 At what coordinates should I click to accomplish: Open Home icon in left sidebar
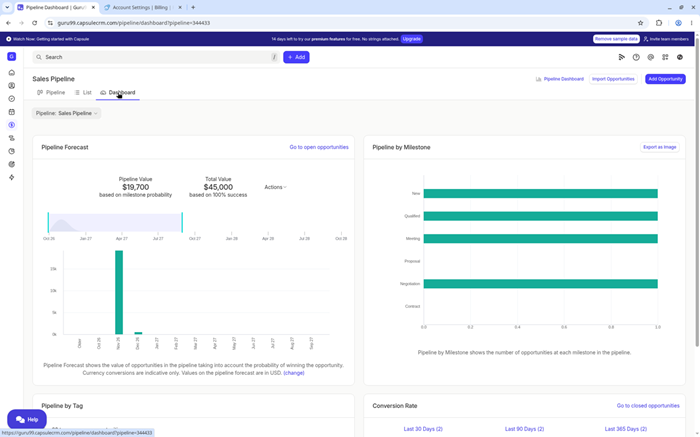coord(12,72)
